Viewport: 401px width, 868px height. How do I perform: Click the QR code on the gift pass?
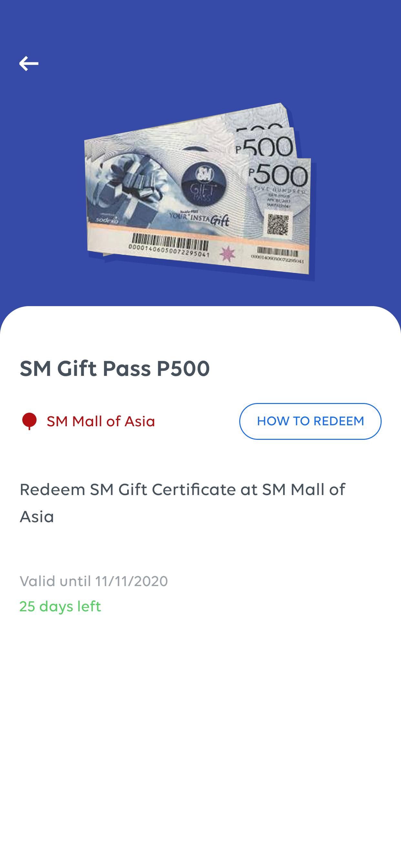pyautogui.click(x=278, y=225)
